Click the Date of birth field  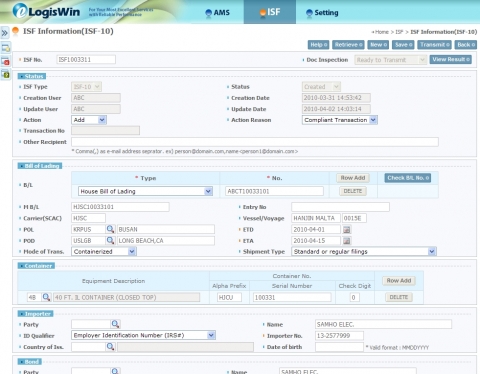[x=339, y=347]
